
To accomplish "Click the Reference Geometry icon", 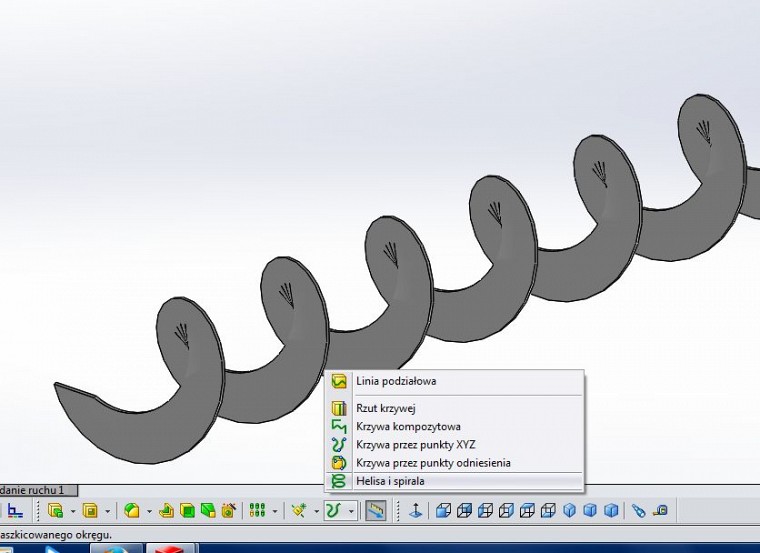I will [x=299, y=510].
